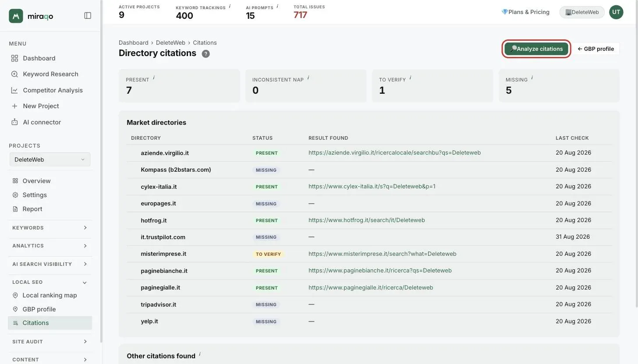638x364 pixels.
Task: Click PRESENT badge for hotfrog.it row
Action: tap(267, 220)
